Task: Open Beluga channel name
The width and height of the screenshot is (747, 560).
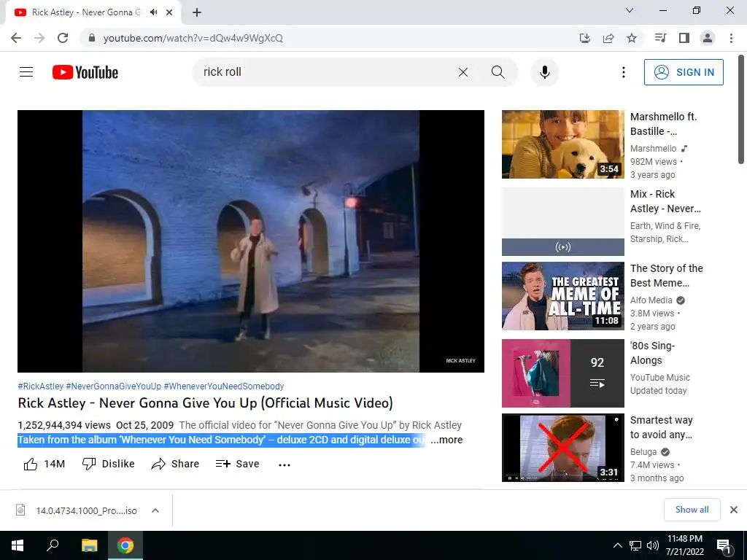Action: point(643,451)
